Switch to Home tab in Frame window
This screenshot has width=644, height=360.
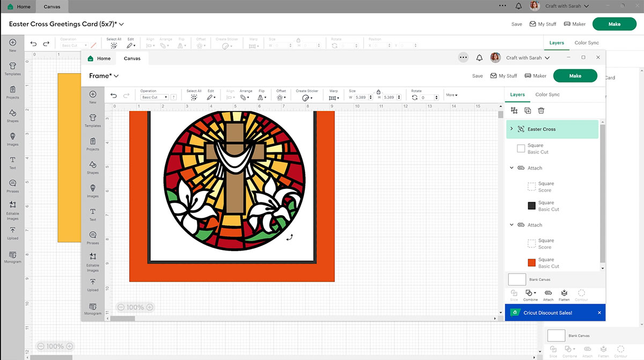click(99, 58)
